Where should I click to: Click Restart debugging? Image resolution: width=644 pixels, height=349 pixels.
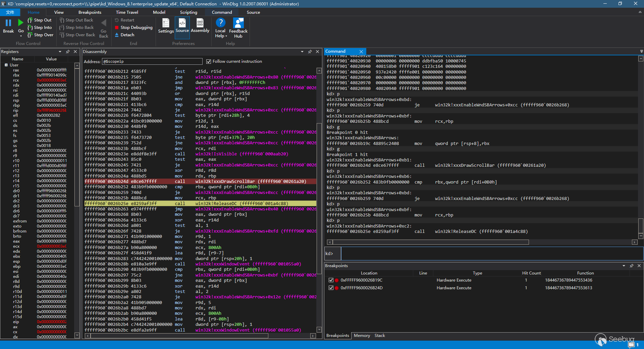click(124, 20)
